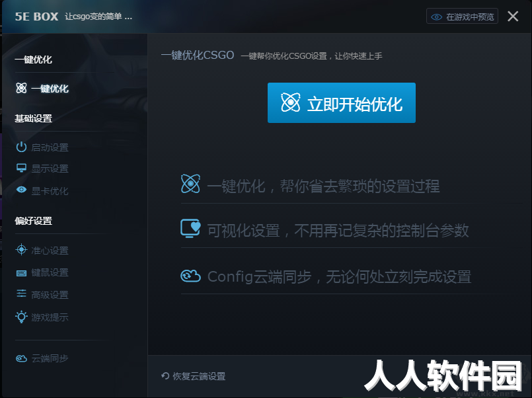The image size is (532, 398).
Task: Click the 5E BOX logo title
Action: tap(36, 17)
